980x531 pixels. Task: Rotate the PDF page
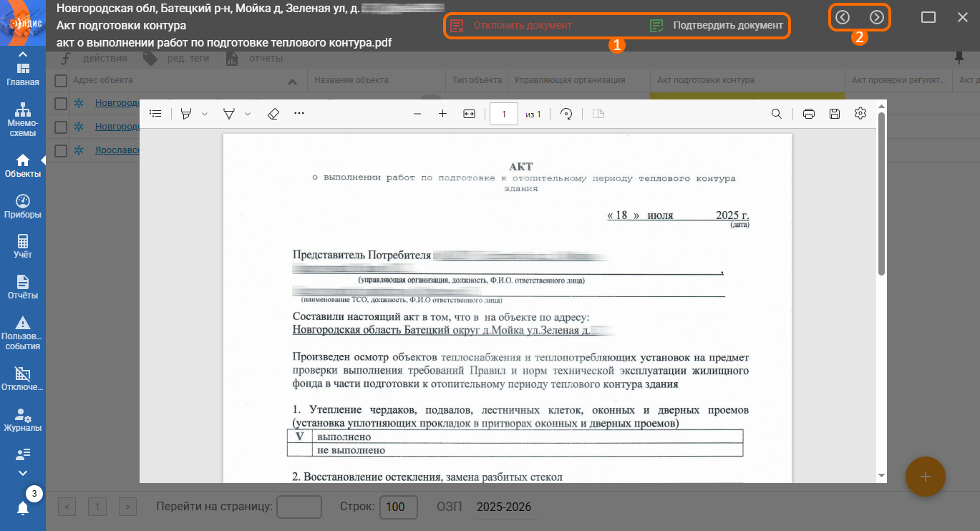click(566, 114)
